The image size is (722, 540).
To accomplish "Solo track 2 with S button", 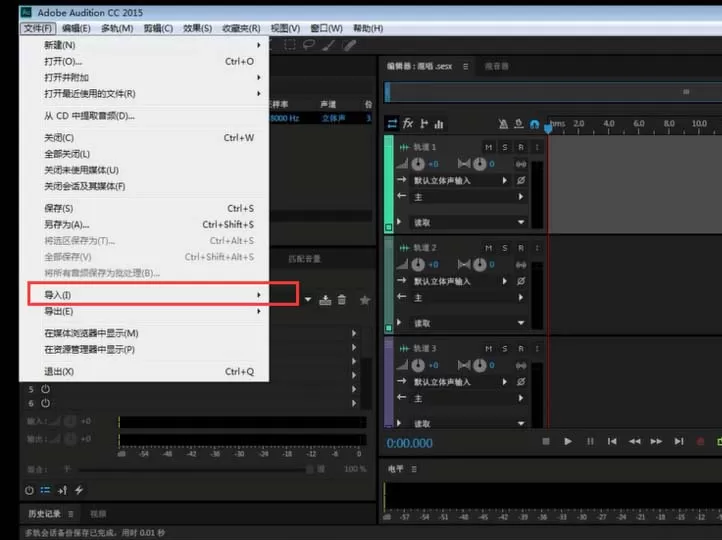I will pos(505,248).
